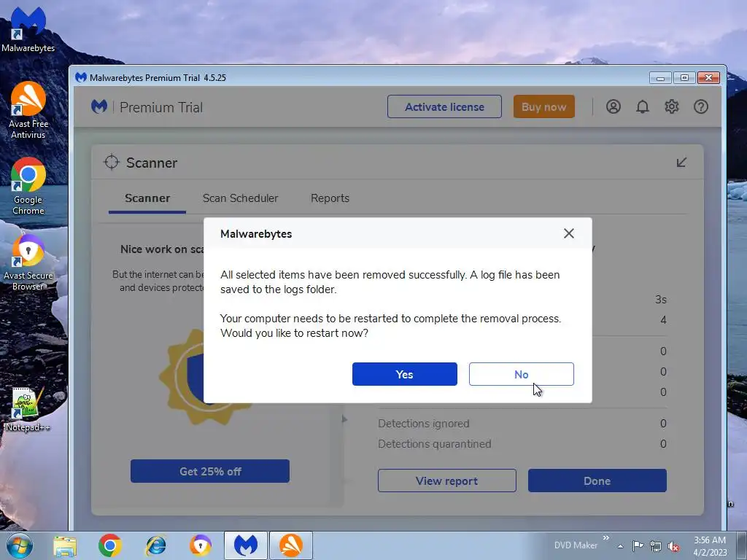This screenshot has height=560, width=747.
Task: Click the Get 25% off button
Action: [210, 472]
